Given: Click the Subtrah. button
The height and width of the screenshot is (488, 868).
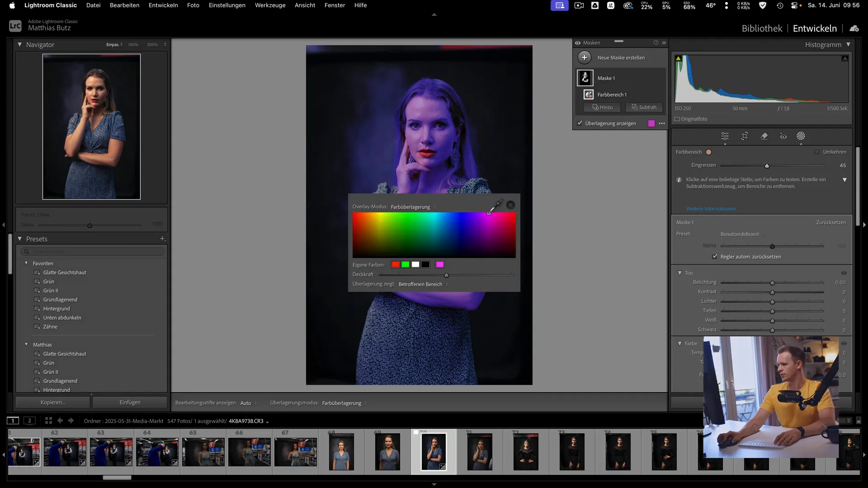Looking at the screenshot, I should pyautogui.click(x=644, y=107).
